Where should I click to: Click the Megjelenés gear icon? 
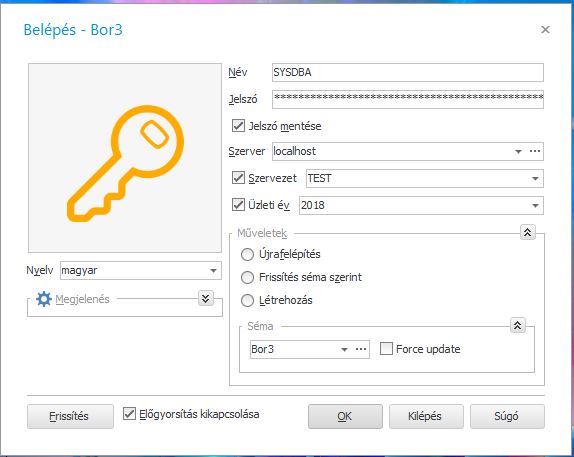[44, 299]
